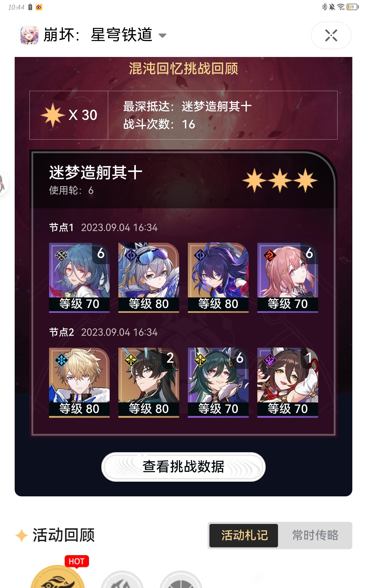Image resolution: width=367 pixels, height=588 pixels.
Task: Switch to the 活动札记 tab
Action: coord(244,535)
